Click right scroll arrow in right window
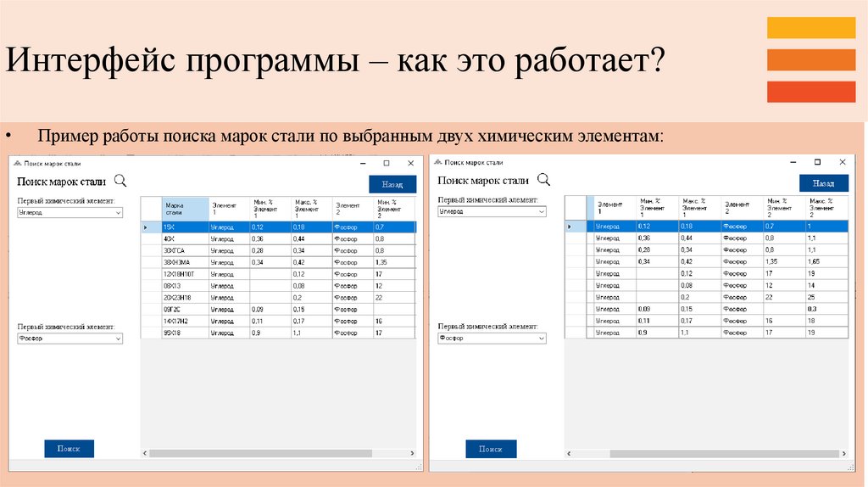Viewport: 868px width, 487px height. [x=843, y=453]
